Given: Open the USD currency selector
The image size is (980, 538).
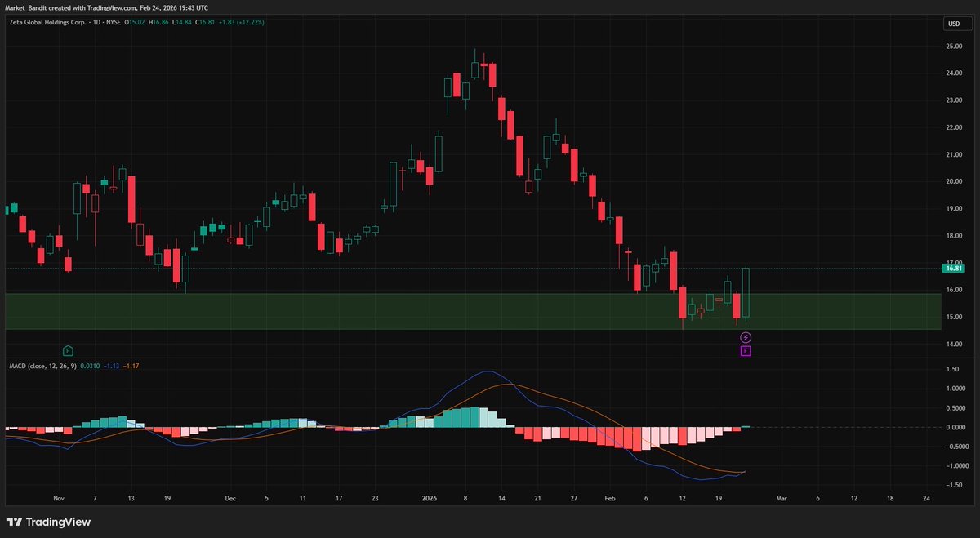Looking at the screenshot, I should click(953, 24).
